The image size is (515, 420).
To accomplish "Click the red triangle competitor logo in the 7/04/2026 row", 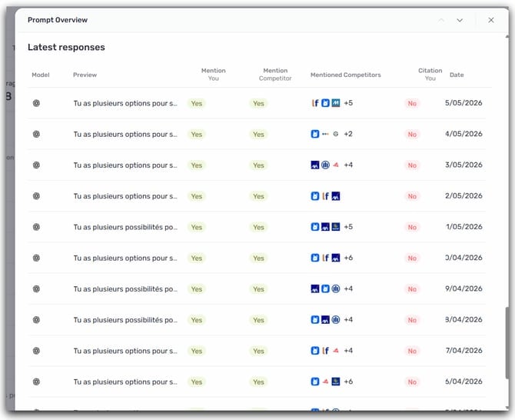I will 336,351.
